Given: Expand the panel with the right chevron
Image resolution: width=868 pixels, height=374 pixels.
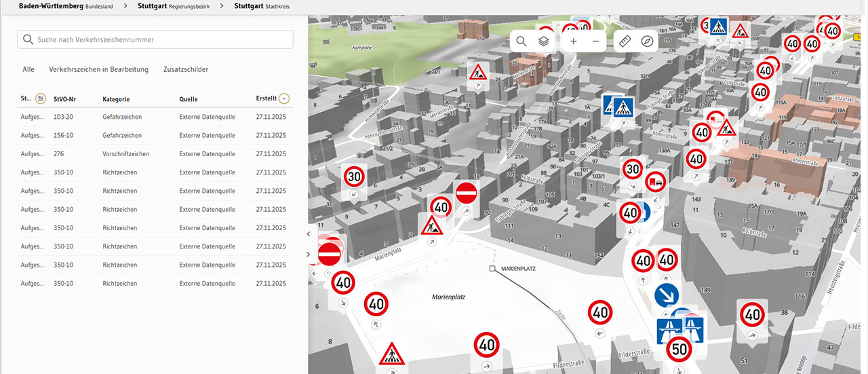Looking at the screenshot, I should click(309, 255).
